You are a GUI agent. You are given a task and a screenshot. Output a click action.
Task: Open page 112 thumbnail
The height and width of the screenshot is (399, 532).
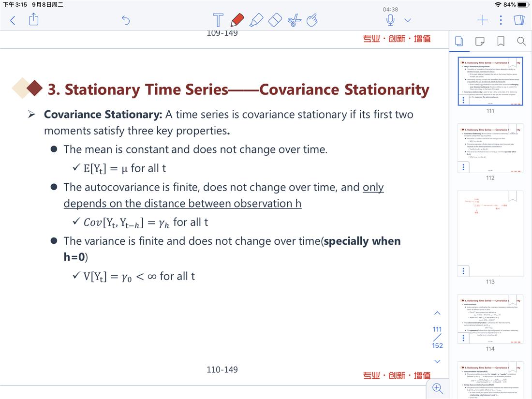(490, 148)
